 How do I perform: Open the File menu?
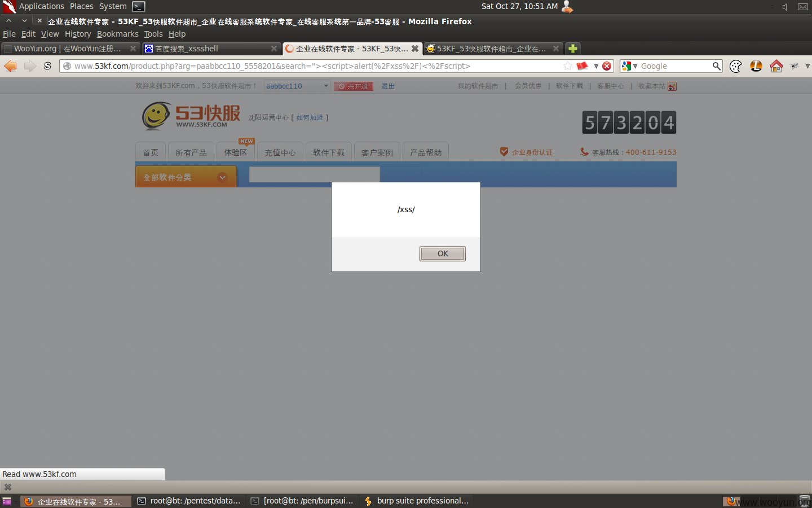(x=9, y=34)
